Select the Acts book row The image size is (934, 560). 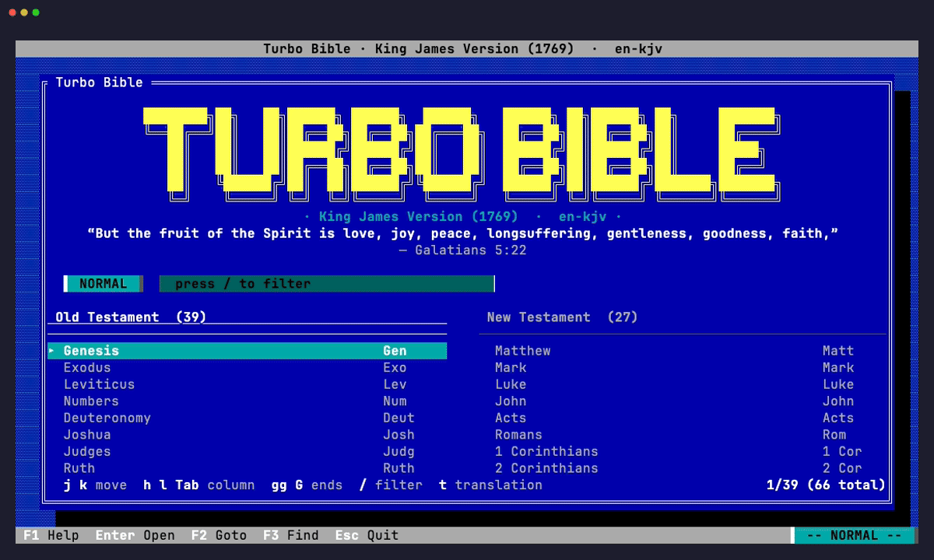(683, 418)
